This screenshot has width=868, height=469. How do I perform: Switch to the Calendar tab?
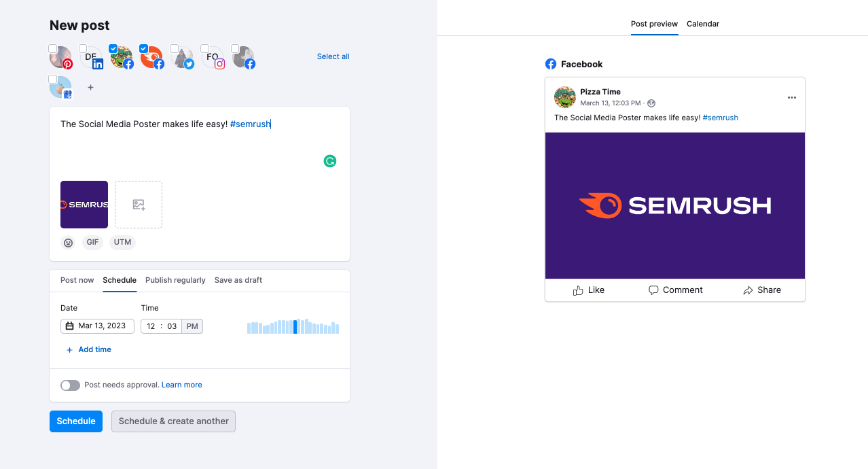point(702,24)
